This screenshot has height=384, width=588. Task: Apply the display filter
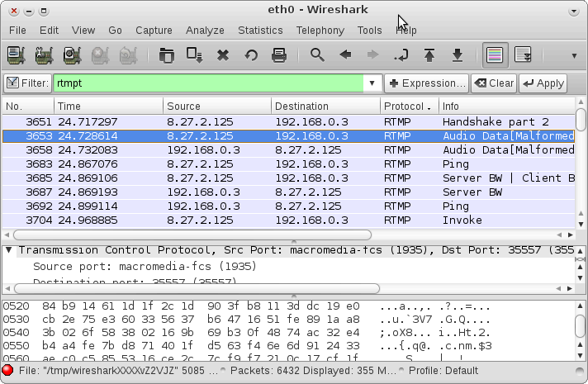click(x=543, y=83)
